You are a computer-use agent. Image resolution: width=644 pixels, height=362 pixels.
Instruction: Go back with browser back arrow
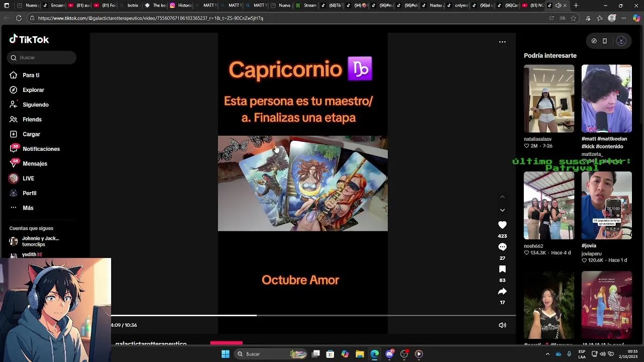pos(6,18)
